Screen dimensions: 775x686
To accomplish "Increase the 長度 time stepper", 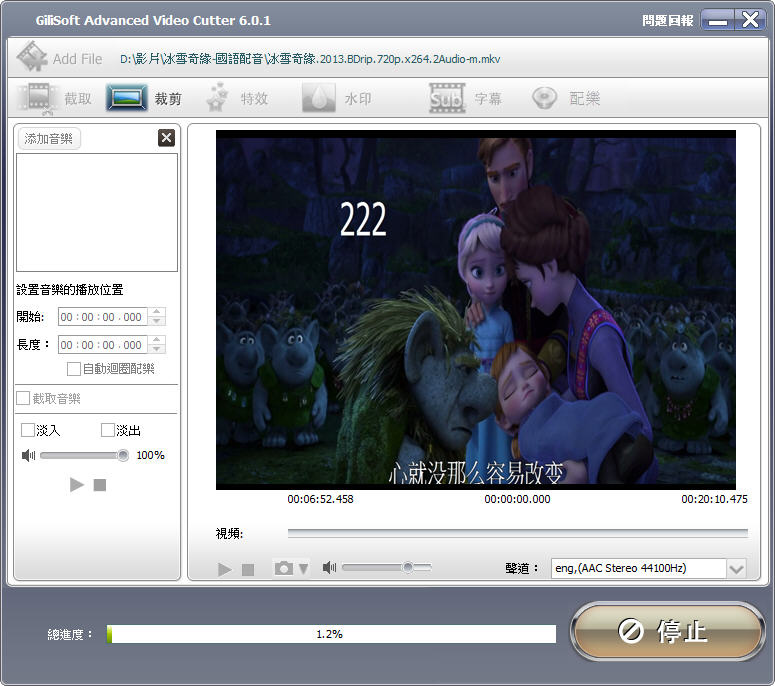I will tap(157, 340).
